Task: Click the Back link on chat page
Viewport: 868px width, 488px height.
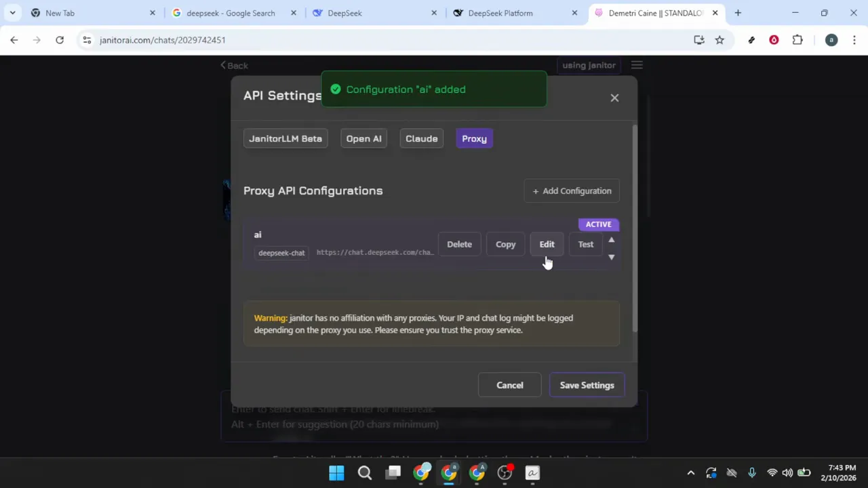Action: click(235, 66)
